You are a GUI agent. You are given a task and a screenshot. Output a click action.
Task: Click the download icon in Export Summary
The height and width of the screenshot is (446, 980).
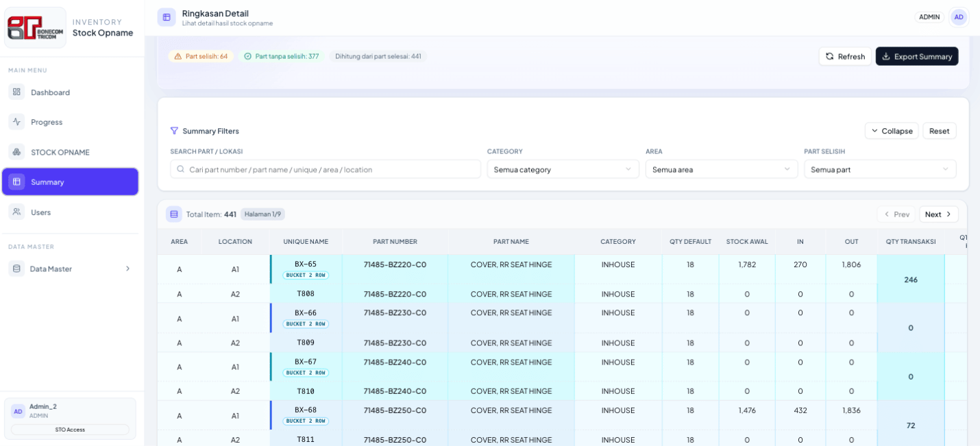click(x=886, y=56)
